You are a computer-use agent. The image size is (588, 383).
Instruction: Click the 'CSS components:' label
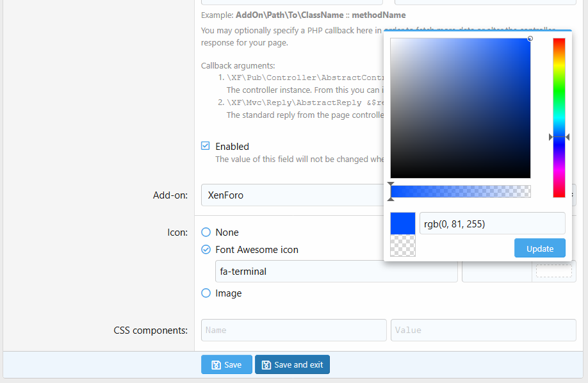tap(151, 330)
